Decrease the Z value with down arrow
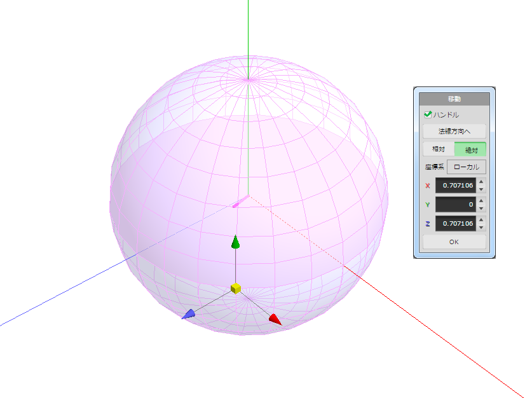The image size is (532, 398). point(481,227)
